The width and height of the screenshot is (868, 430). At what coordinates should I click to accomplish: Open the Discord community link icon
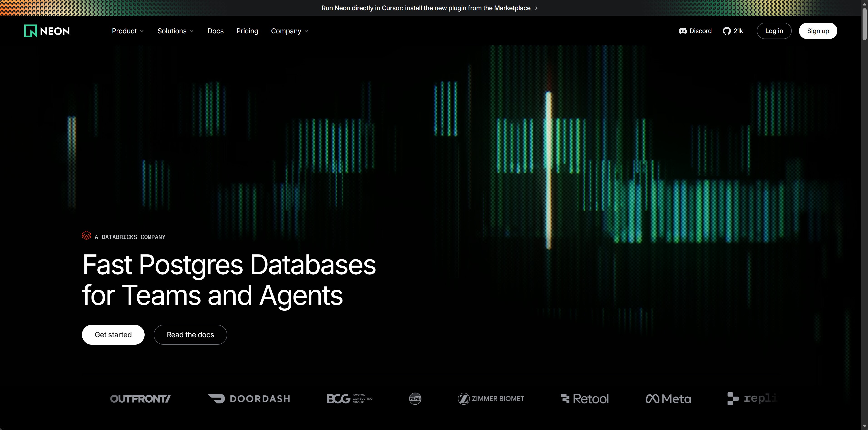coord(682,31)
